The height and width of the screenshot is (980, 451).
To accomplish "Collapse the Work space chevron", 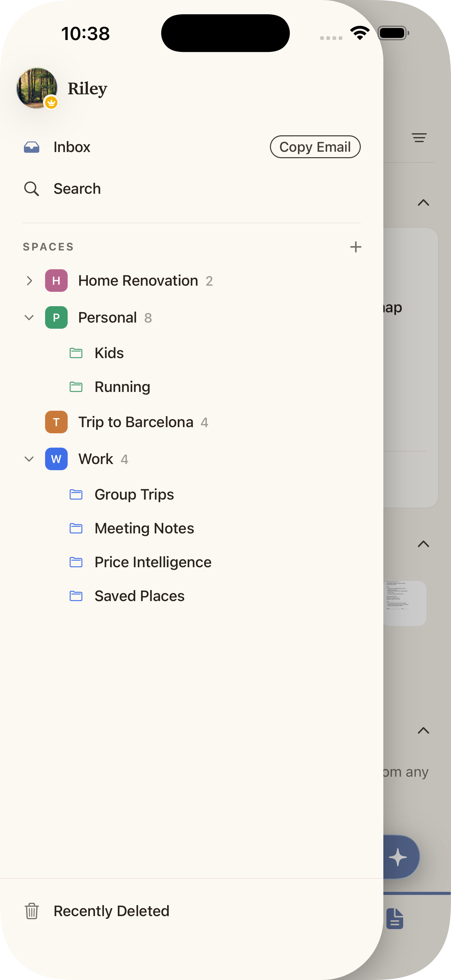I will 29,459.
